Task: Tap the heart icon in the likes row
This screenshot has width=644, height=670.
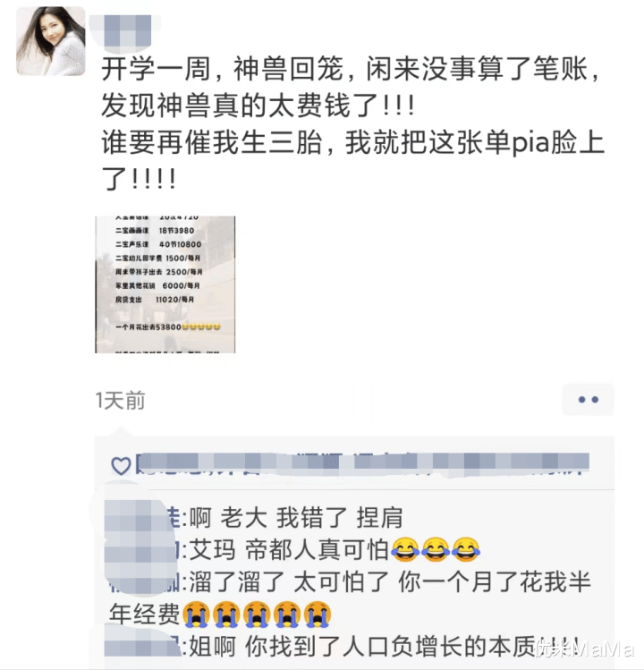Action: pyautogui.click(x=121, y=466)
